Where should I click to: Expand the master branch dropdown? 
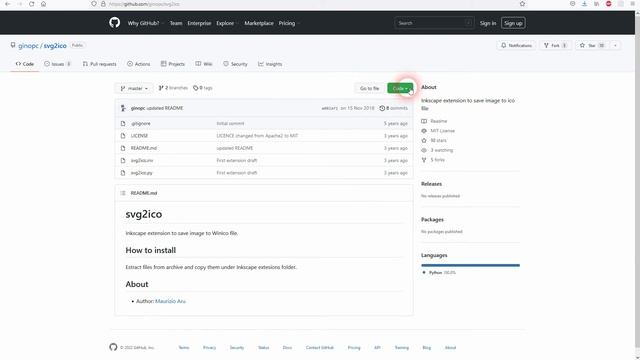tap(134, 88)
